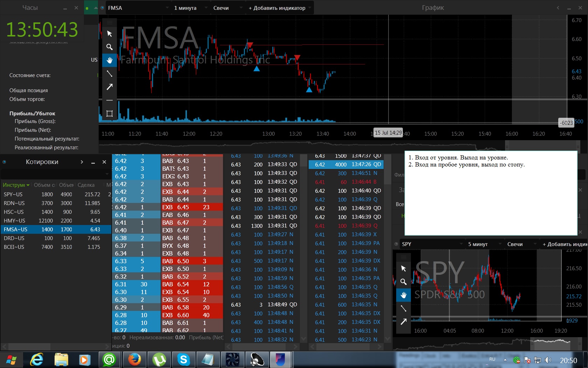Viewport: 588px width, 368px height.
Task: Toggle the link radio button in Котировки header
Action: click(4, 162)
